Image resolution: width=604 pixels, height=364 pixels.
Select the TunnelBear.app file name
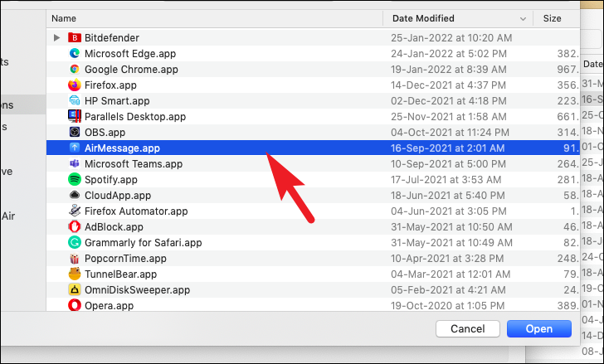(x=120, y=274)
